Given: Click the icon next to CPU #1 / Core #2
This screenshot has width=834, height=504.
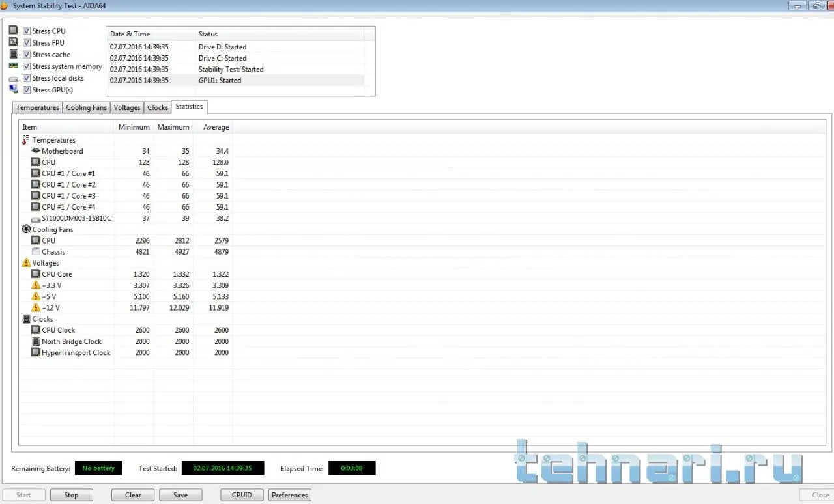Looking at the screenshot, I should tap(36, 184).
